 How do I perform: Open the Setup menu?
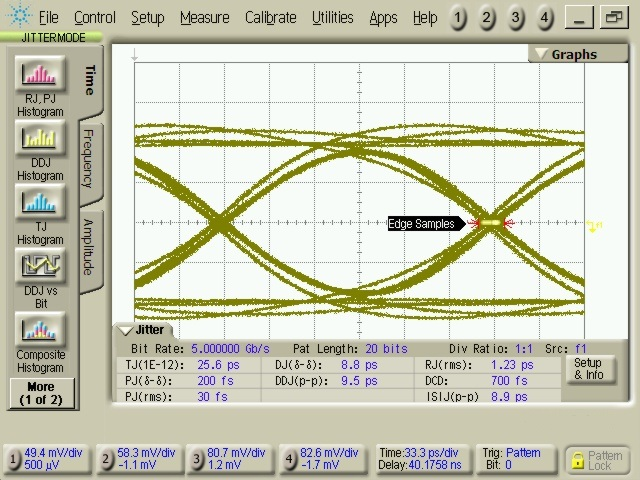click(x=147, y=18)
